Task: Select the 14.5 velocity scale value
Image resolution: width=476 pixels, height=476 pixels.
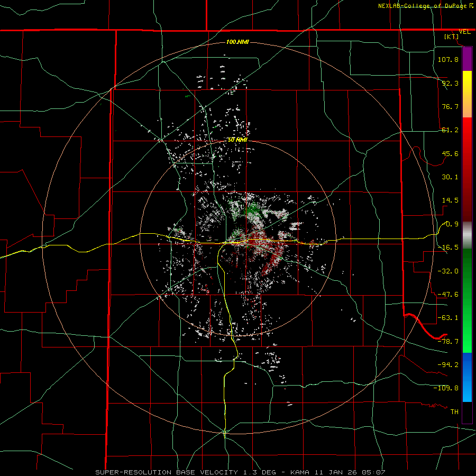Action: [x=450, y=200]
